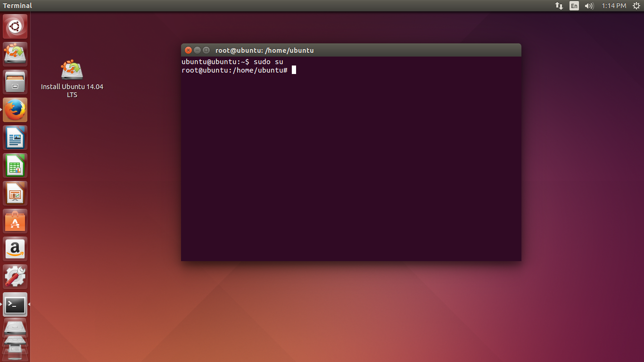Open the Amazon launcher icon
Viewport: 644px width, 362px height.
pyautogui.click(x=15, y=249)
